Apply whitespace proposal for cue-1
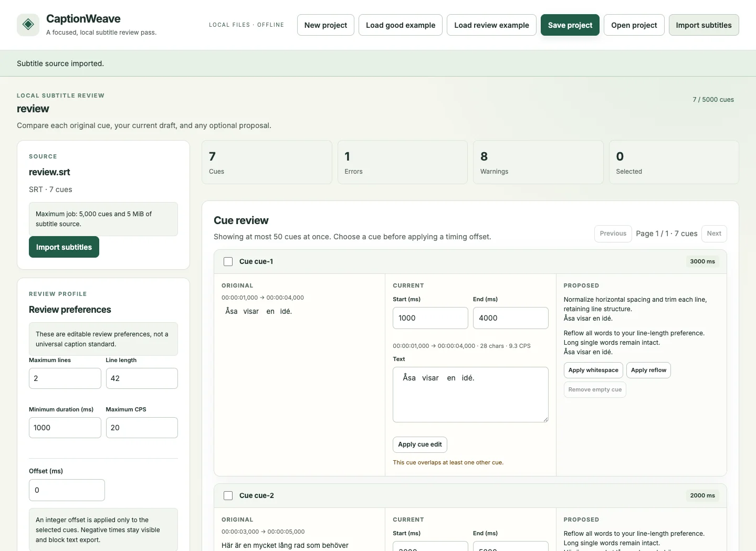 tap(593, 370)
